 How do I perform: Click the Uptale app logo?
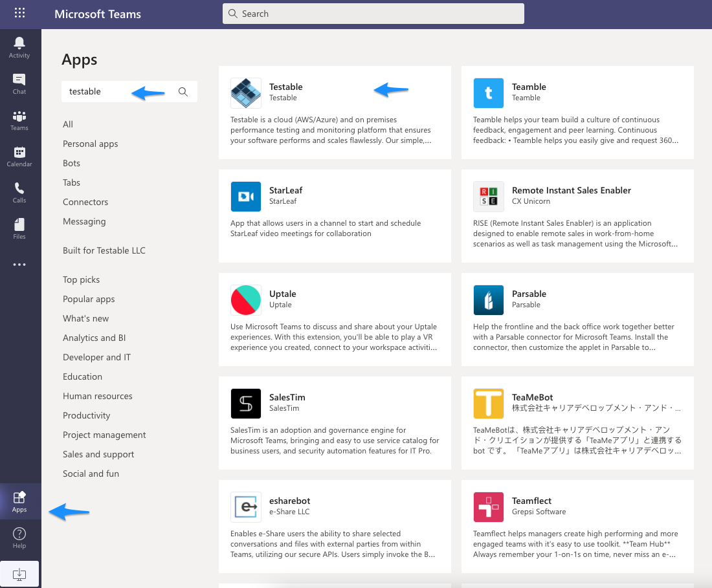(x=246, y=300)
